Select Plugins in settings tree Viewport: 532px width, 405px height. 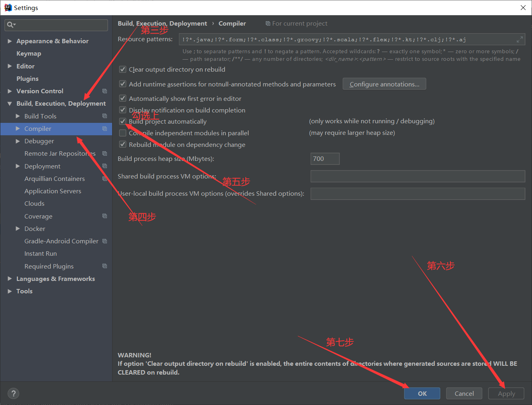pos(28,78)
